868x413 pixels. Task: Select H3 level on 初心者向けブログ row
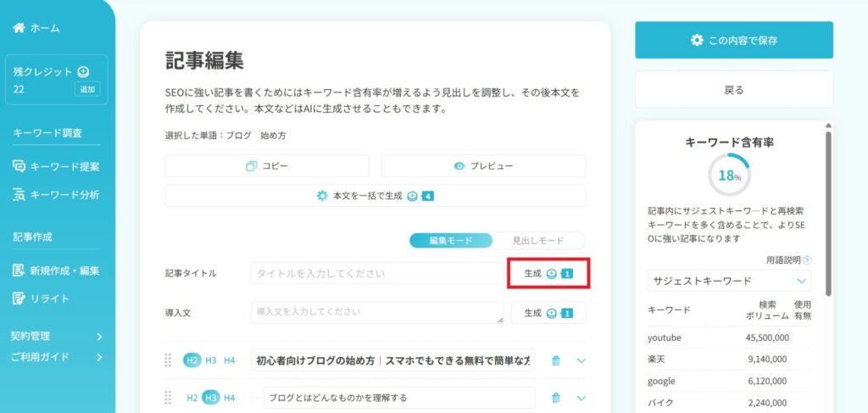click(211, 360)
